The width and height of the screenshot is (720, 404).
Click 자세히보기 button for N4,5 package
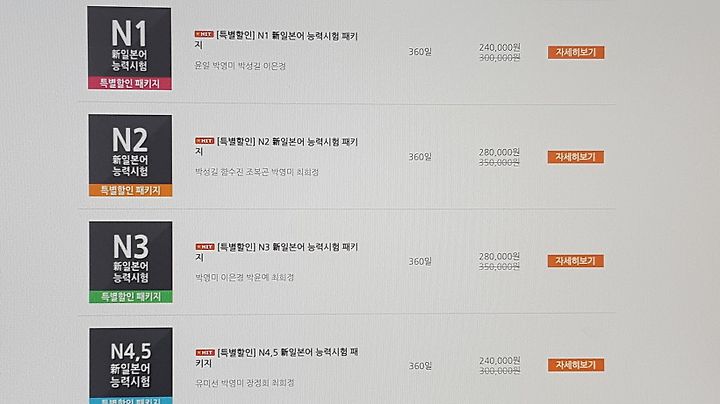575,365
